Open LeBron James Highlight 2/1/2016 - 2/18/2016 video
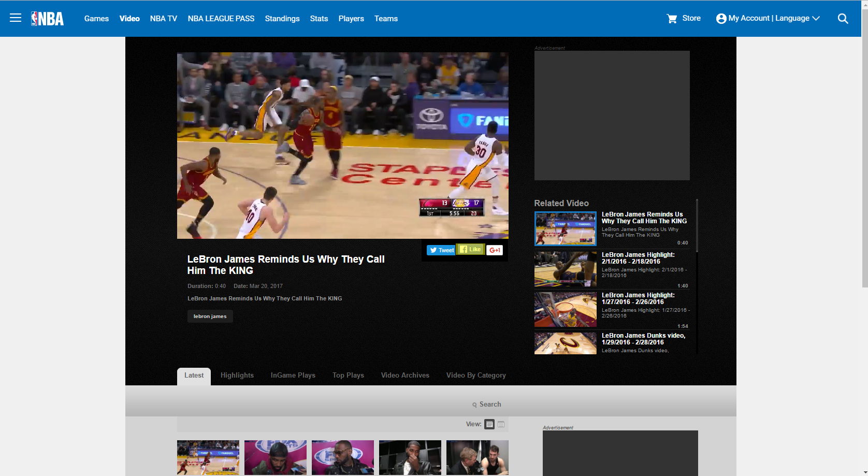 point(638,258)
